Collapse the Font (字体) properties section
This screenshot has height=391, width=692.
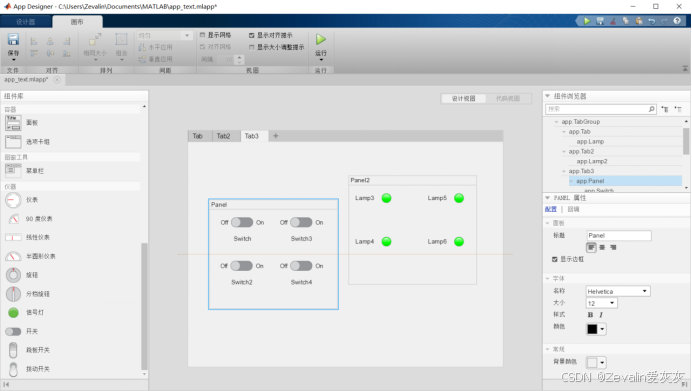coord(548,278)
